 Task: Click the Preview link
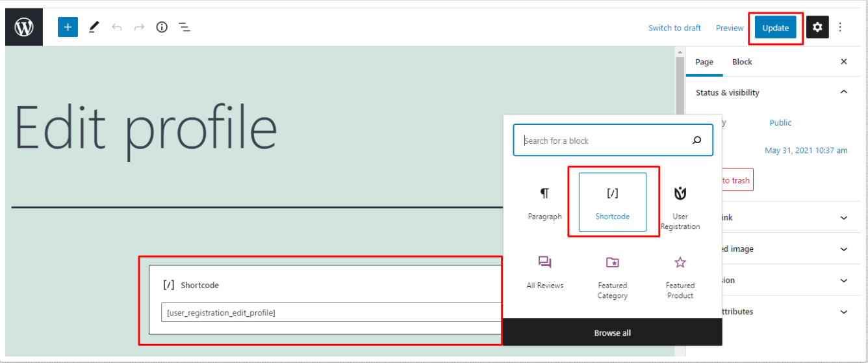[x=730, y=28]
